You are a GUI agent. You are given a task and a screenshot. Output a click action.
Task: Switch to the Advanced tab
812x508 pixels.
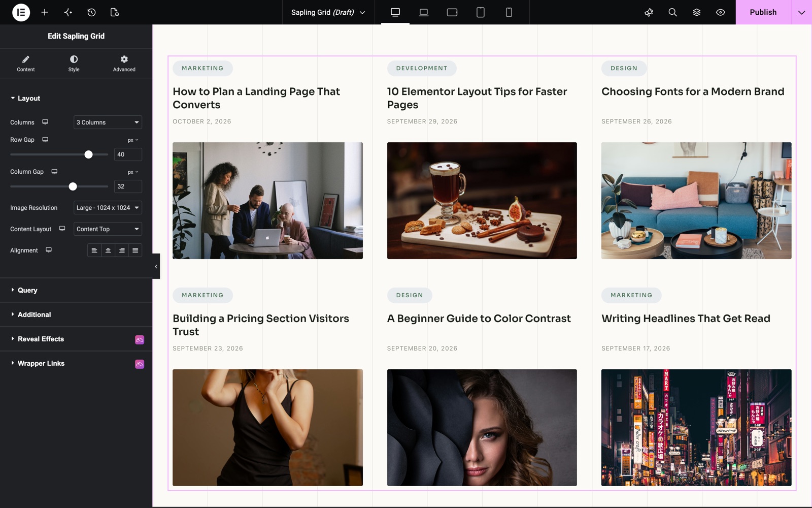(x=124, y=63)
